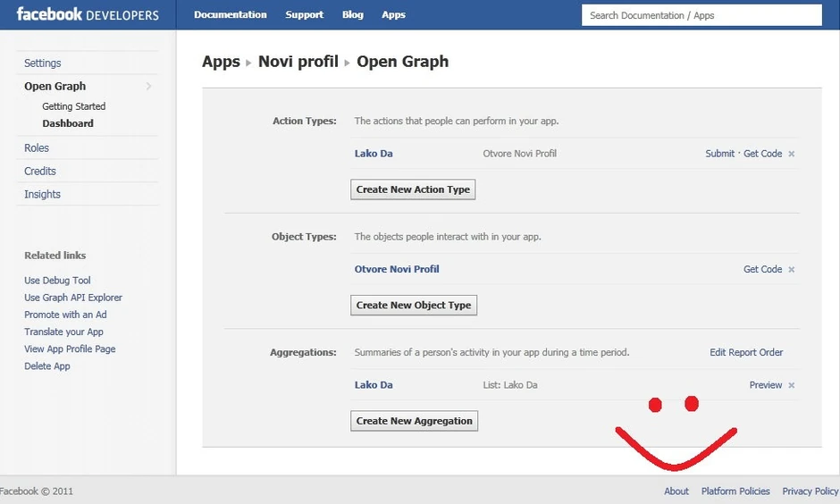Viewport: 840px width, 504px height.
Task: Remove the Lako Da aggregation
Action: (x=792, y=386)
